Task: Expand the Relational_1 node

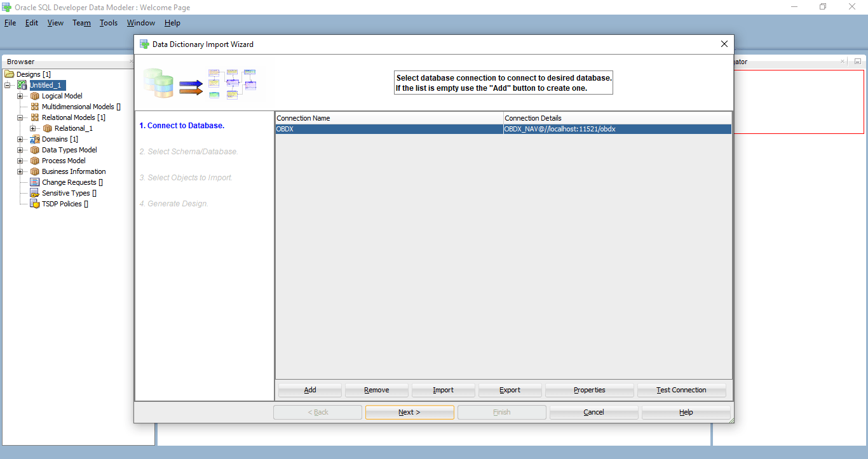Action: click(x=33, y=128)
